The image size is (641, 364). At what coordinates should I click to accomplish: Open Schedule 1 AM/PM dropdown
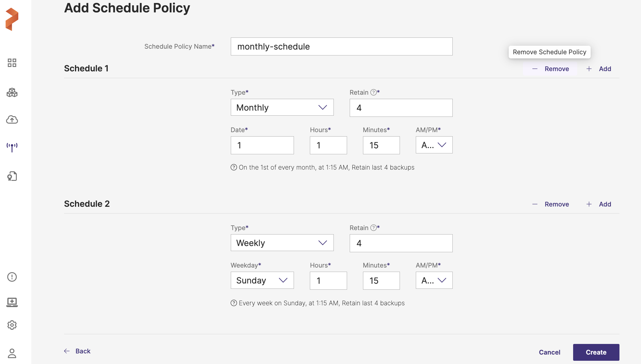(x=434, y=145)
